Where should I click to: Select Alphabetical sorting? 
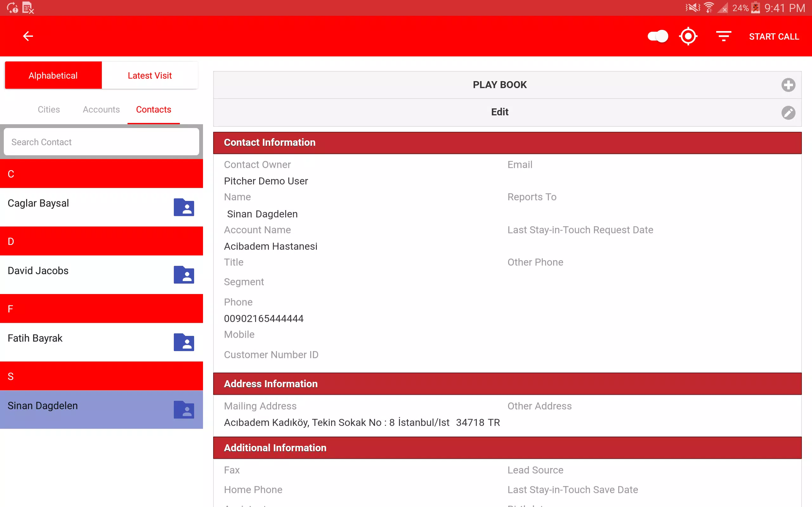[53, 75]
